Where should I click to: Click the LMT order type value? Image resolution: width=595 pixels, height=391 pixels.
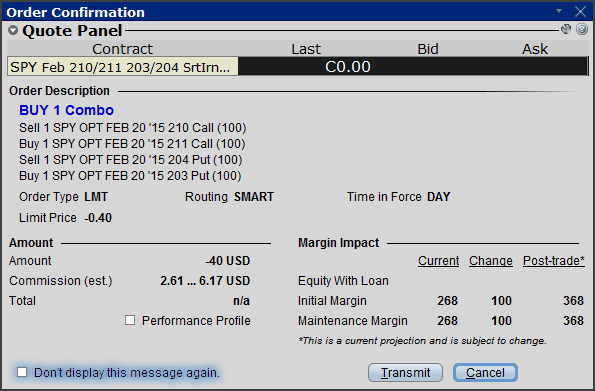click(x=96, y=197)
